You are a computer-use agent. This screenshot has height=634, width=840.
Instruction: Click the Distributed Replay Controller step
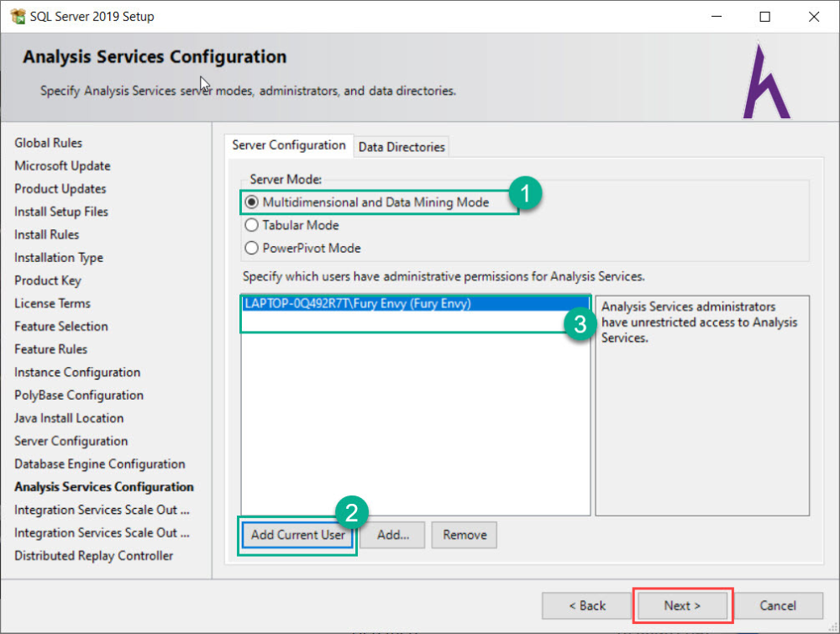coord(94,556)
